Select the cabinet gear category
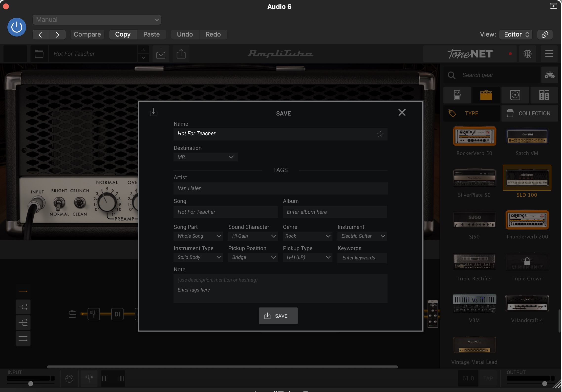The width and height of the screenshot is (562, 392). pyautogui.click(x=515, y=95)
